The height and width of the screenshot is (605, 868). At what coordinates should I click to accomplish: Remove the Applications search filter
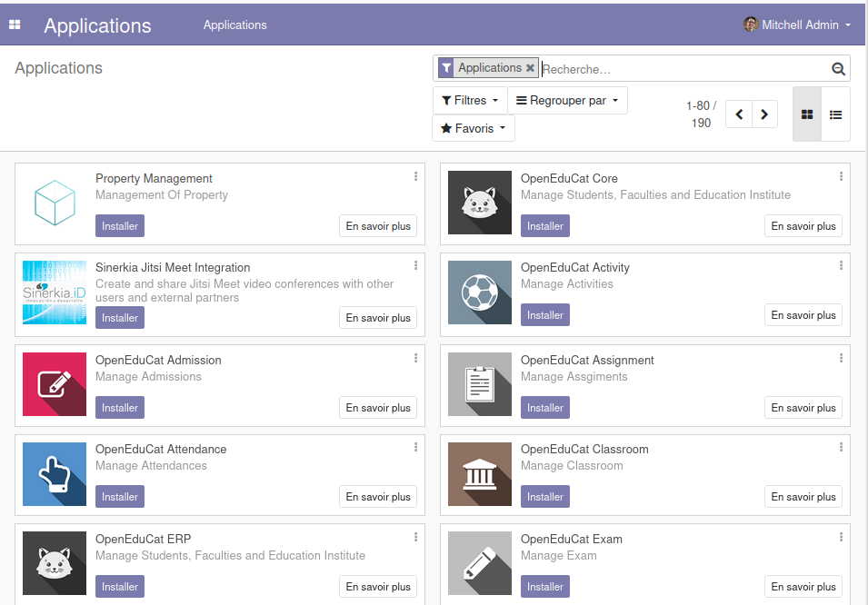(x=530, y=67)
